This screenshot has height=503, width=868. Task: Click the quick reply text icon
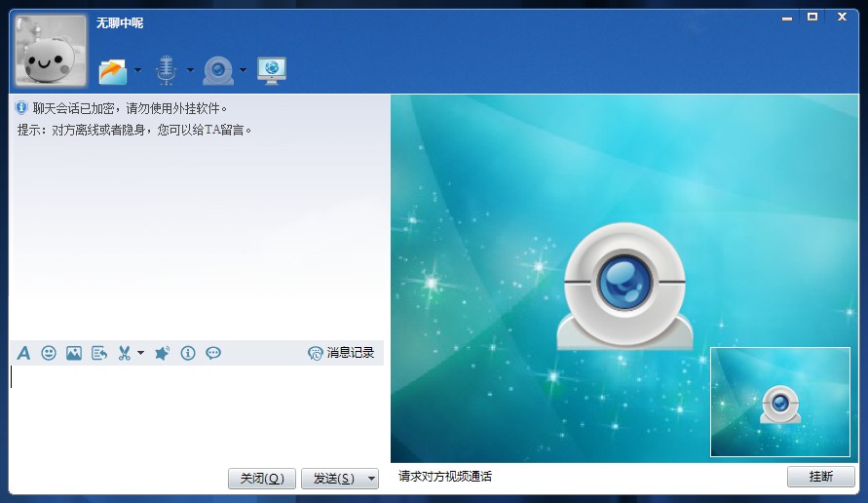tap(99, 353)
